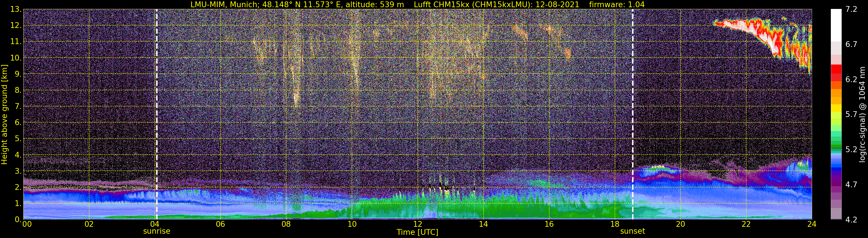Click the time axis tick "22"

click(x=746, y=224)
